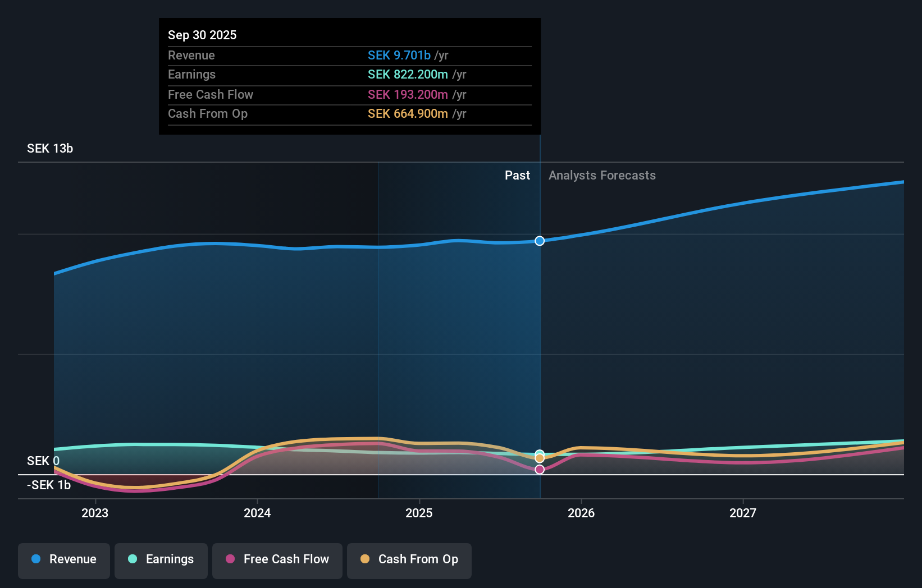
Task: Toggle the Earnings series visibility
Action: tap(161, 559)
